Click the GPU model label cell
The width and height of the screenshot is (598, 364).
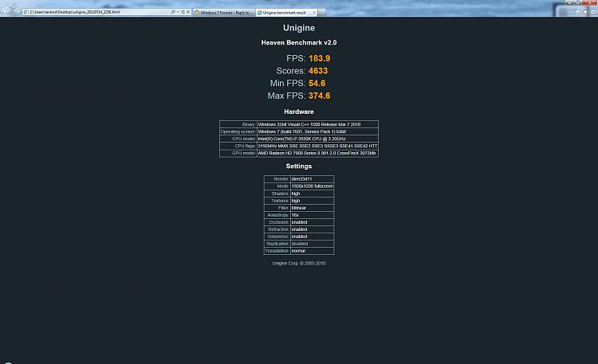tap(238, 153)
